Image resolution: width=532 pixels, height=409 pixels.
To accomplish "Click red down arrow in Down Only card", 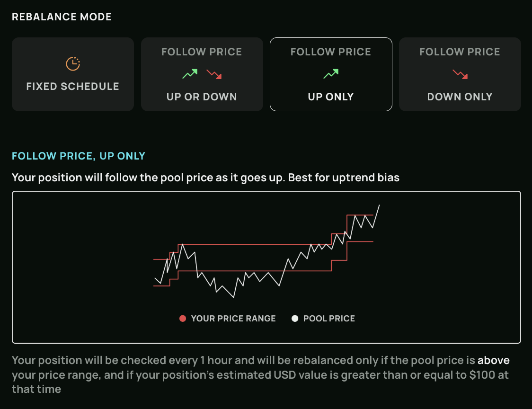I will 460,74.
